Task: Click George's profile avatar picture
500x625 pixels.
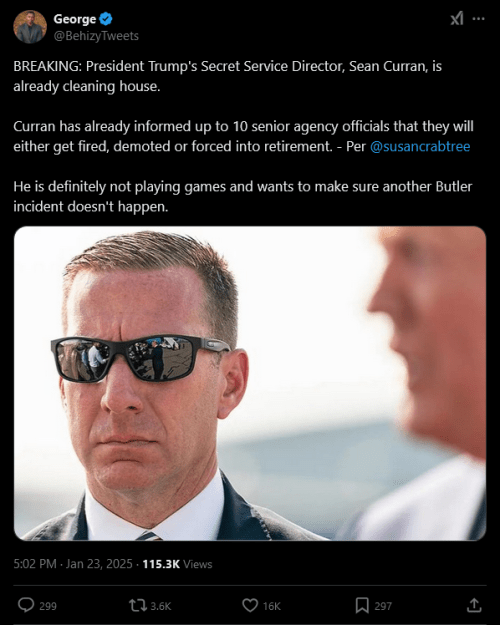Action: click(x=30, y=27)
